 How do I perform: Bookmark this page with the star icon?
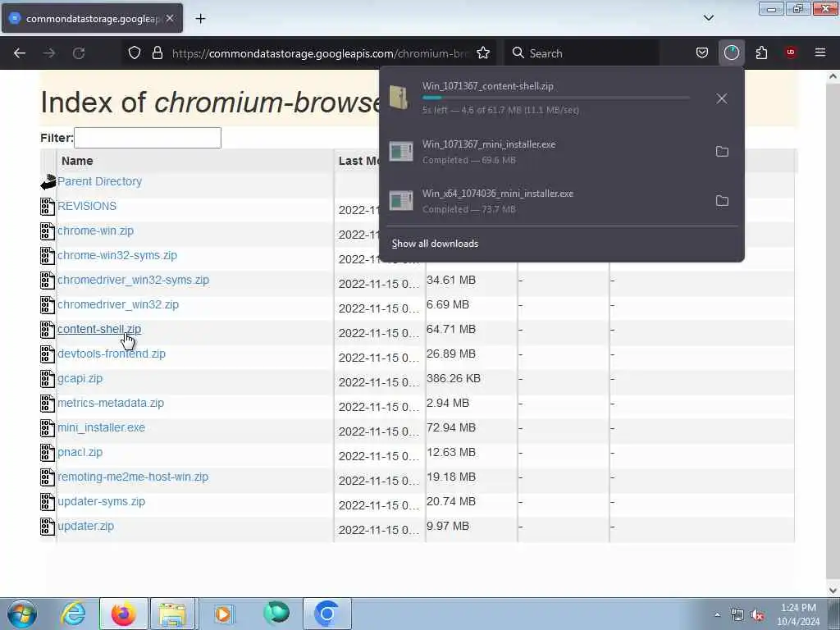point(483,53)
